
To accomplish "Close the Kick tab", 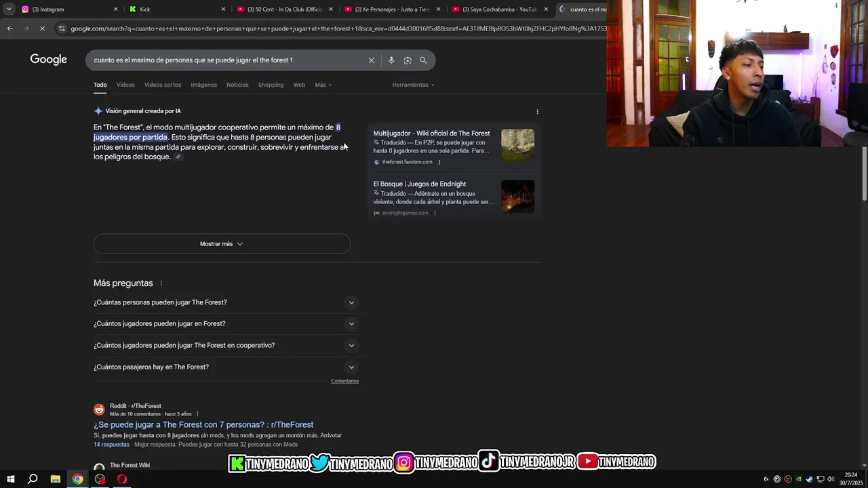I will click(223, 9).
